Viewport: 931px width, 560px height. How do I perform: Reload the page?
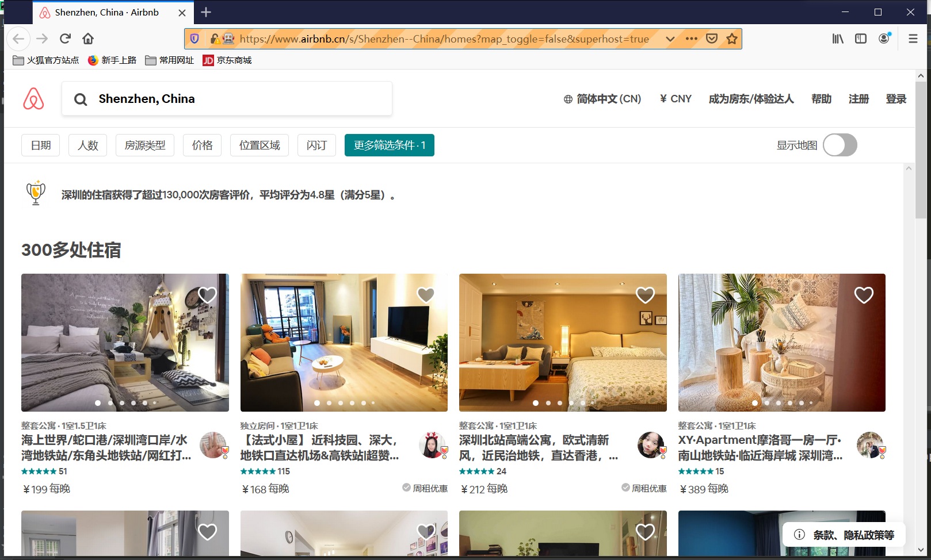[x=65, y=39]
